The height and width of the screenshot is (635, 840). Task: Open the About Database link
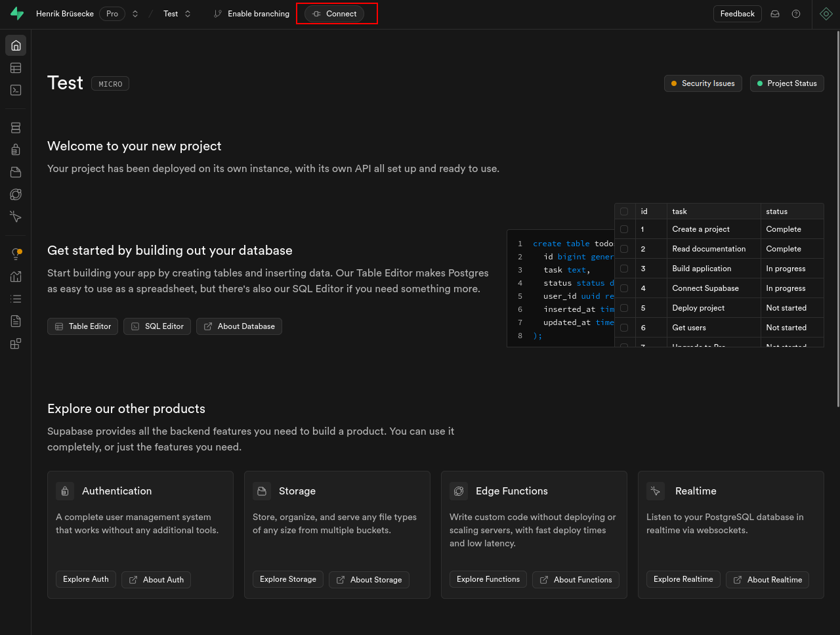pos(239,326)
